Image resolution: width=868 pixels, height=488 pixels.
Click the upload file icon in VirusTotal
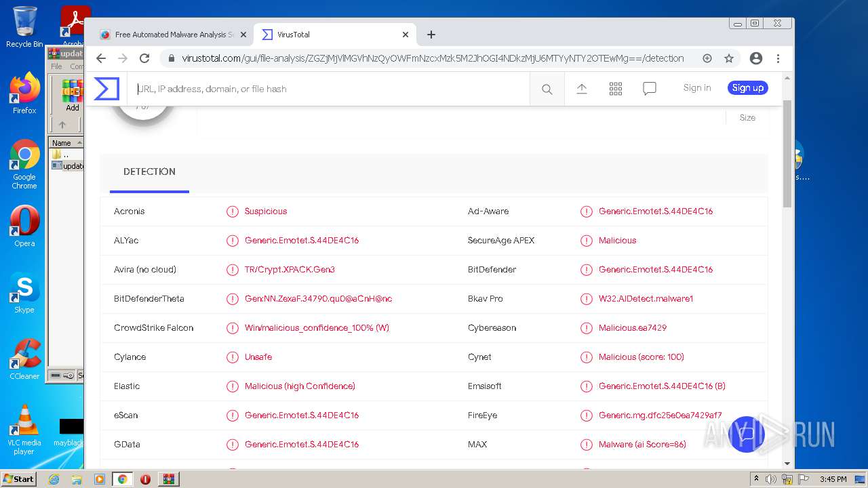point(582,89)
